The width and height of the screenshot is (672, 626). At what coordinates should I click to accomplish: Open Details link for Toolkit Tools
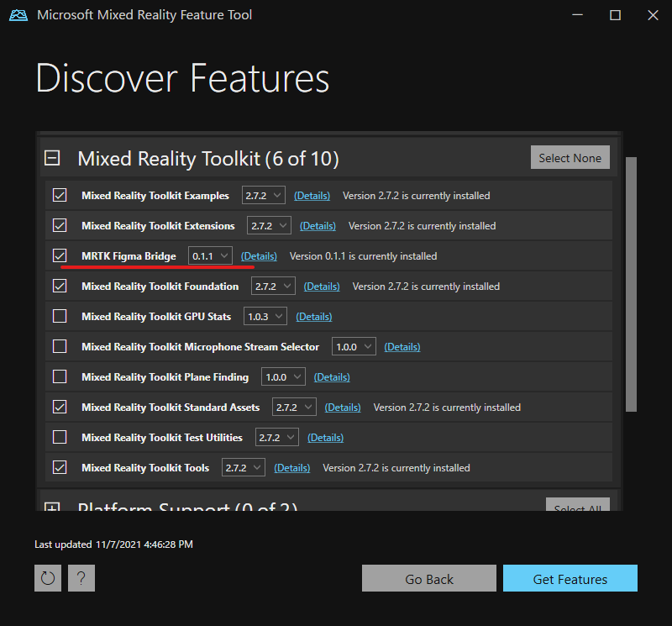point(292,468)
